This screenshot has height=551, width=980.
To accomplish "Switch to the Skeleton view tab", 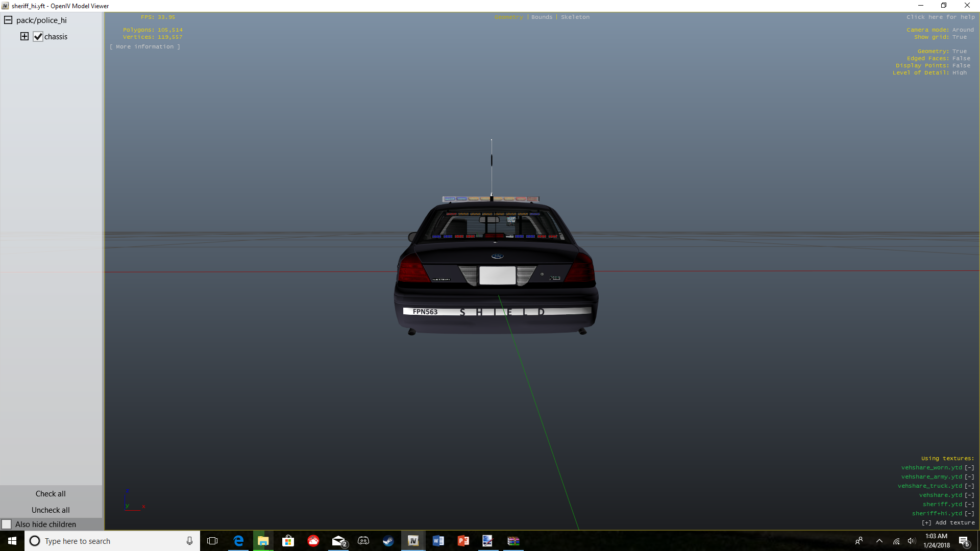I will pyautogui.click(x=575, y=17).
